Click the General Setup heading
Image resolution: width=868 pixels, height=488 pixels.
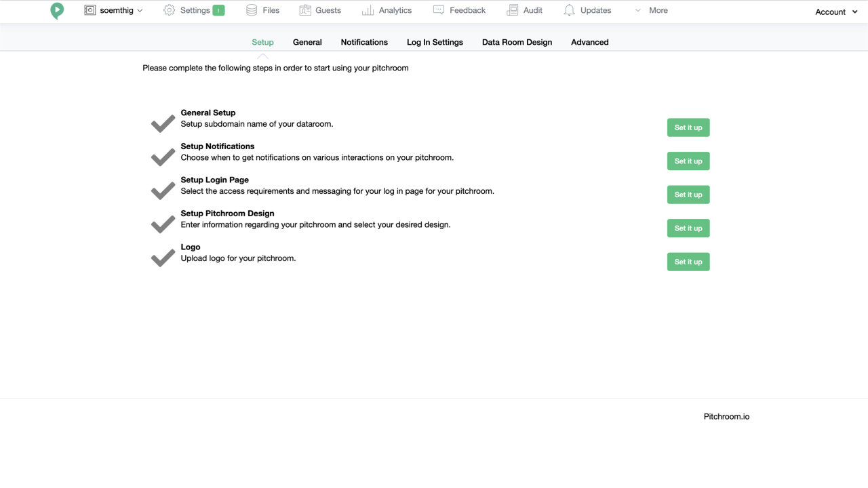click(208, 113)
